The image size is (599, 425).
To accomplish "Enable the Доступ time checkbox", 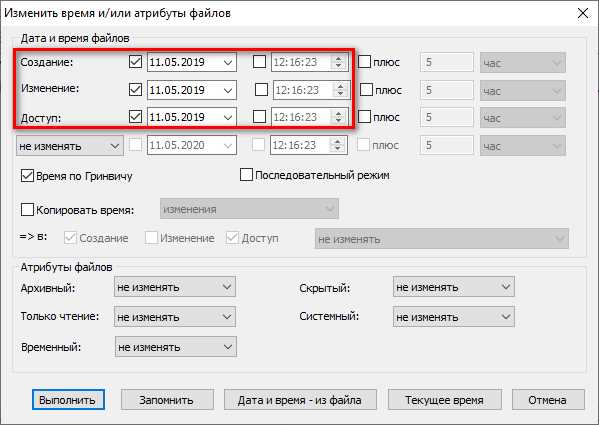I will click(x=259, y=117).
